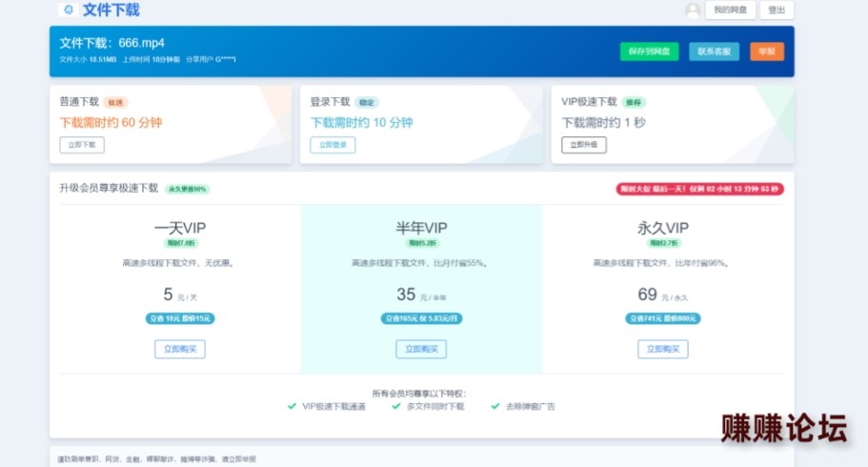Click the green 永久更省90% badge
The image size is (868, 467).
[187, 189]
